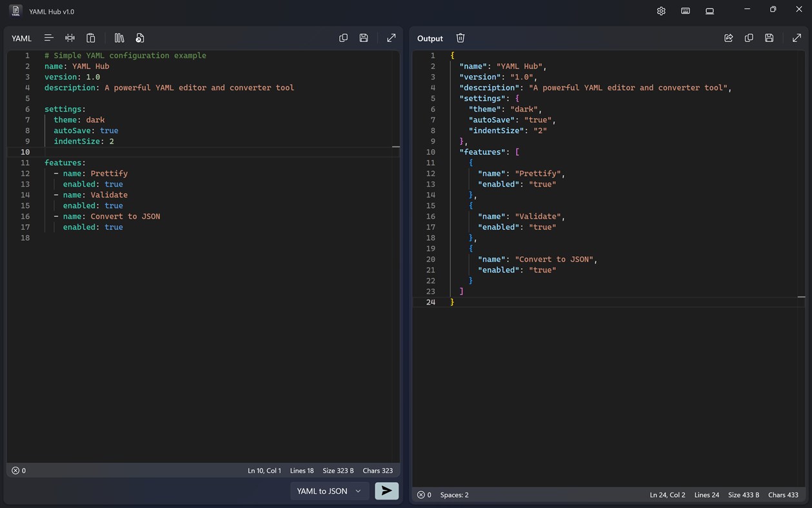Image resolution: width=812 pixels, height=508 pixels.
Task: Click Lines 24 in Output status bar
Action: tap(707, 495)
